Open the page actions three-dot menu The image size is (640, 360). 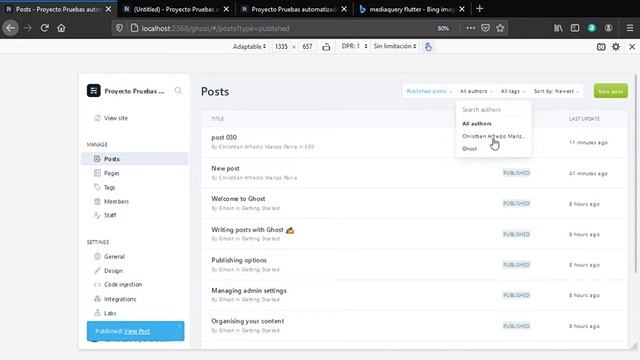pos(471,28)
